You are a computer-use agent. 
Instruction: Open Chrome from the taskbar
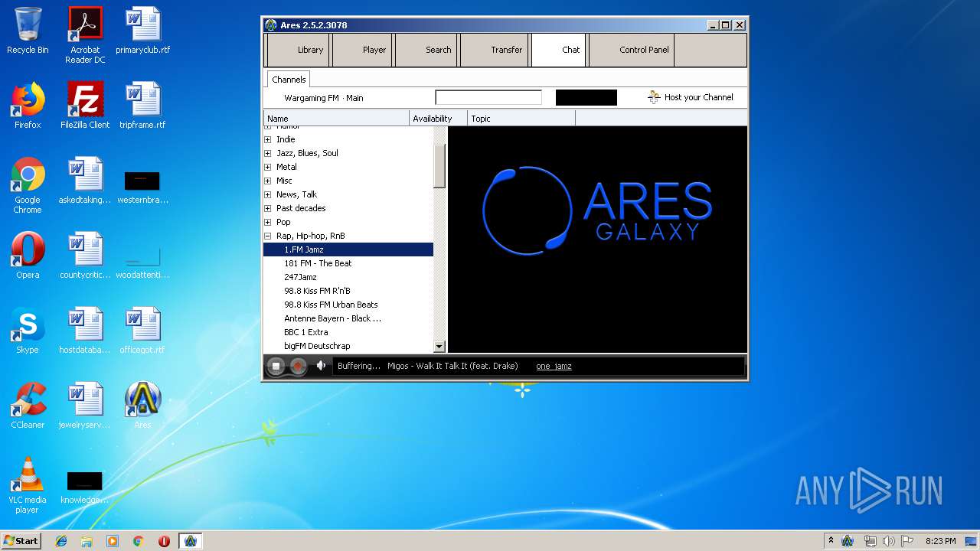tap(138, 541)
